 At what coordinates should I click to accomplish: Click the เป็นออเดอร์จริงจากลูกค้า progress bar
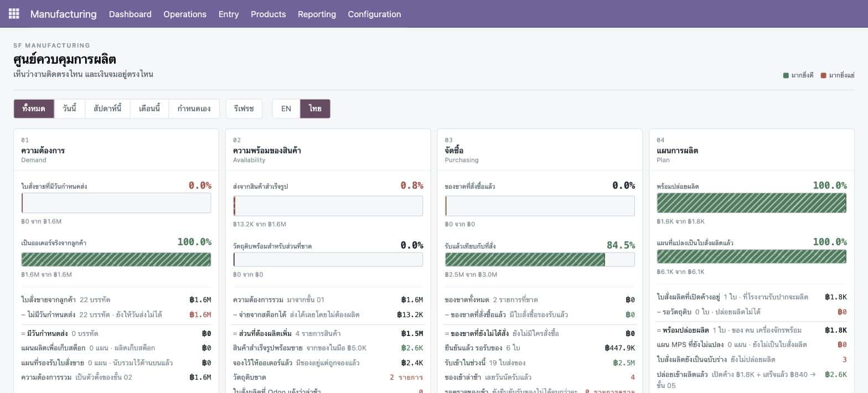[x=116, y=260]
